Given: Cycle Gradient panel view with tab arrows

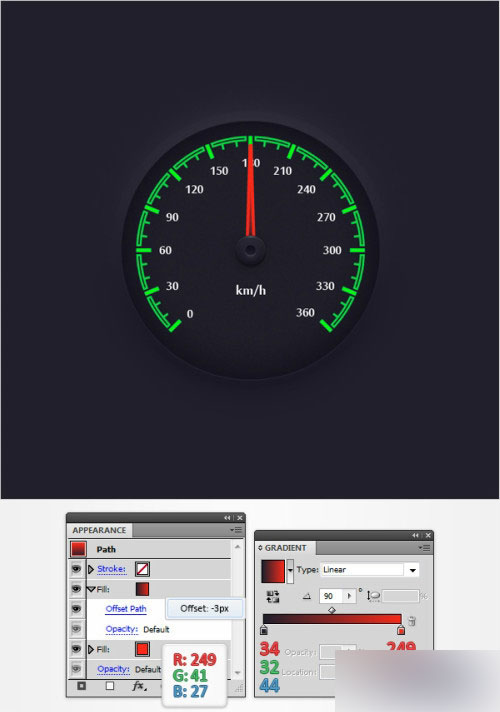Looking at the screenshot, I should 260,548.
